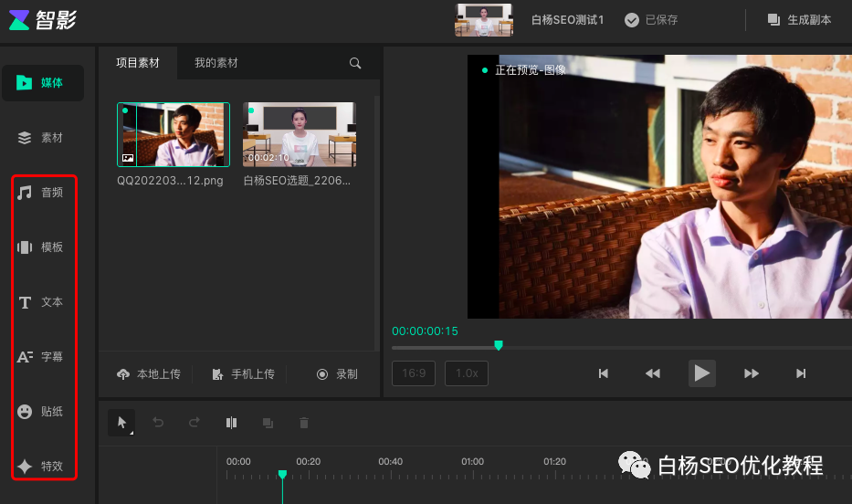Click the undo arrow in timeline toolbar
This screenshot has height=504, width=852.
coord(158,423)
